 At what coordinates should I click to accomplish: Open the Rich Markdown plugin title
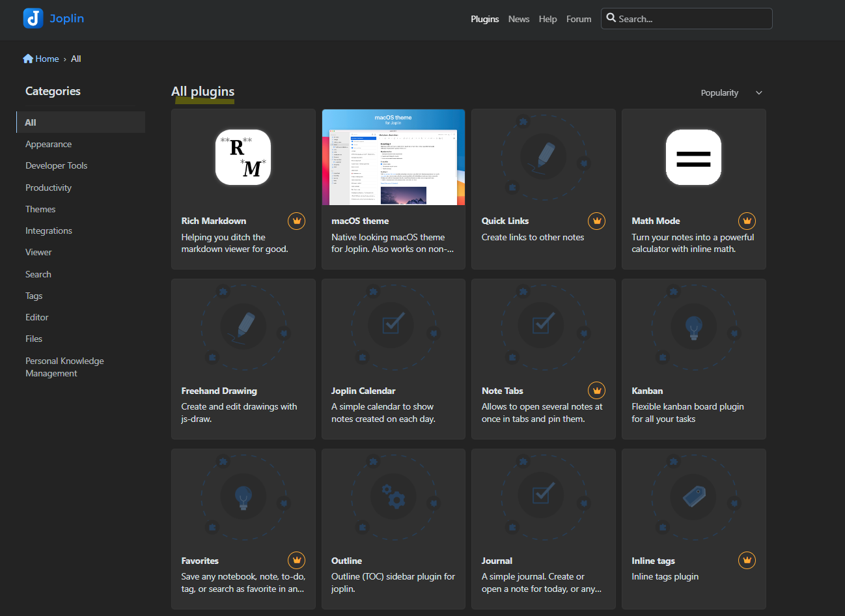click(214, 221)
